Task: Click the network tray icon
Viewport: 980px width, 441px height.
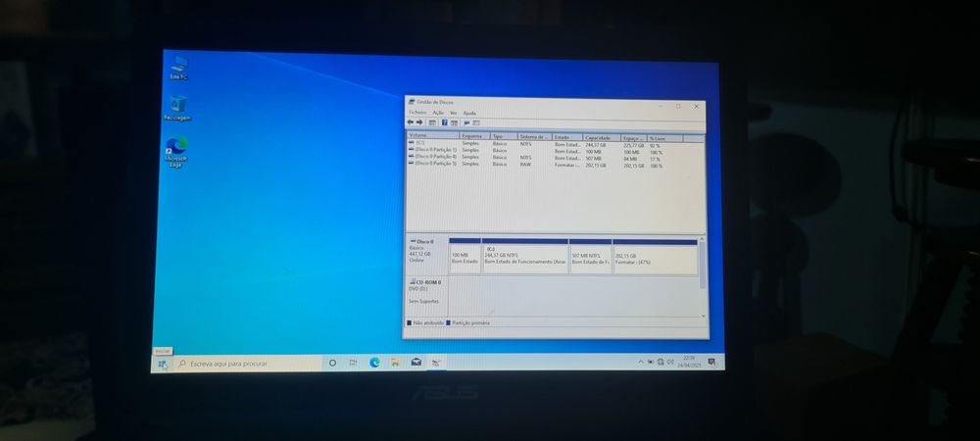Action: pos(661,362)
